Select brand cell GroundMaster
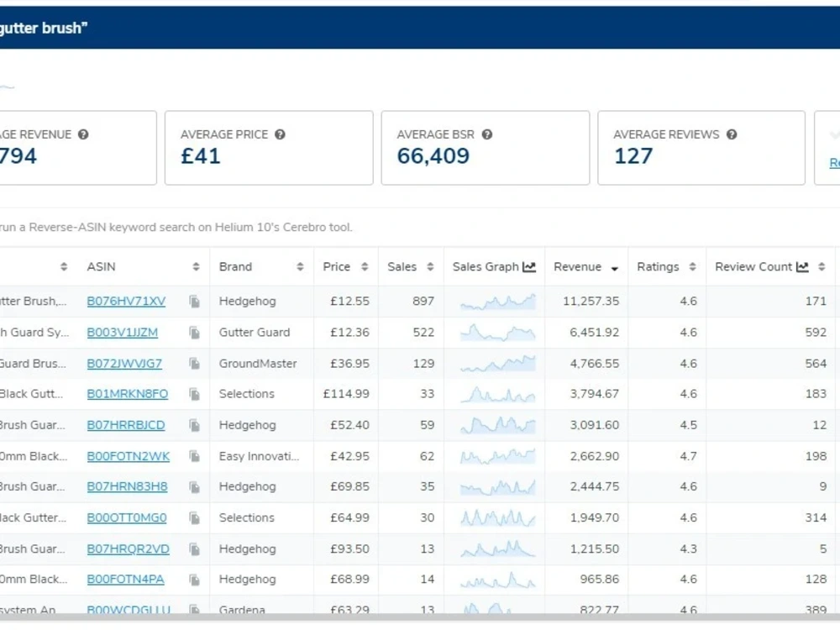The height and width of the screenshot is (630, 840). point(258,363)
